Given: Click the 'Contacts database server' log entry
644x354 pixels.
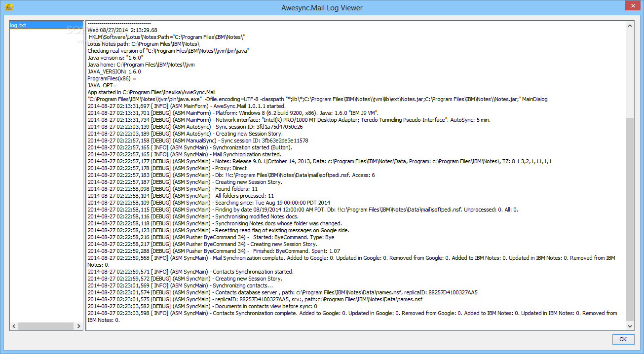Looking at the screenshot, I should point(282,292).
